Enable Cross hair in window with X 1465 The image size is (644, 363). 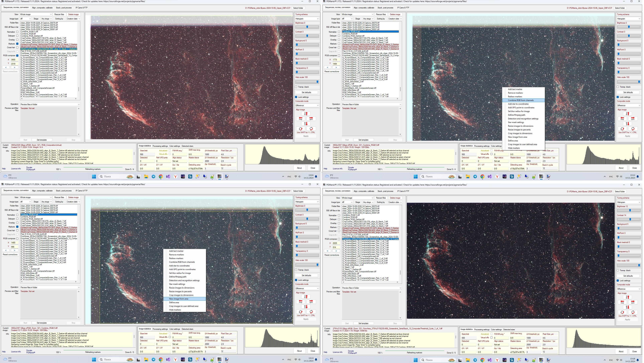17,230
